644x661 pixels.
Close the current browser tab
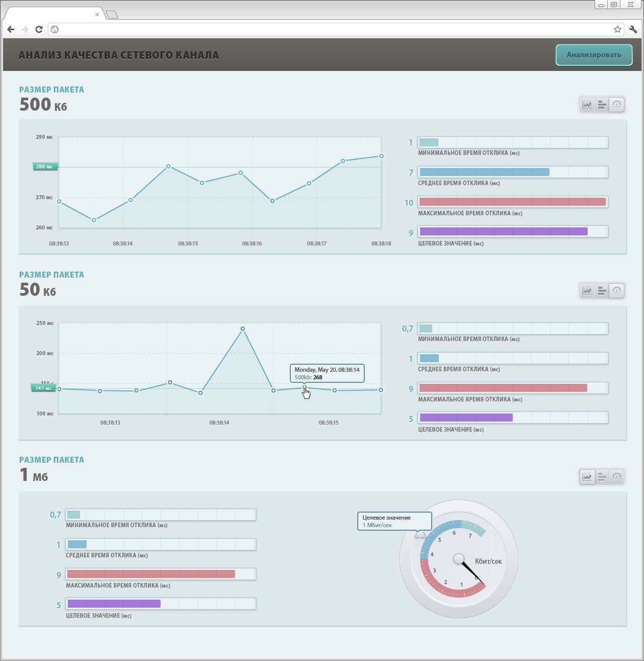coord(97,15)
